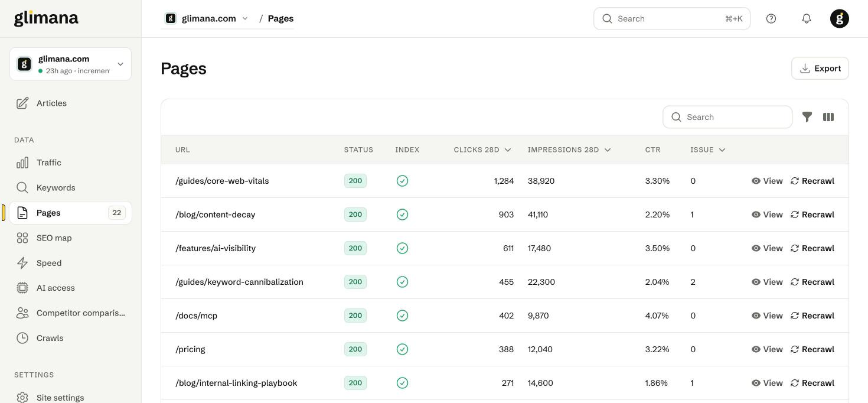The height and width of the screenshot is (403, 868).
Task: Click URL /guides/keyword-cannibalization
Action: [239, 282]
